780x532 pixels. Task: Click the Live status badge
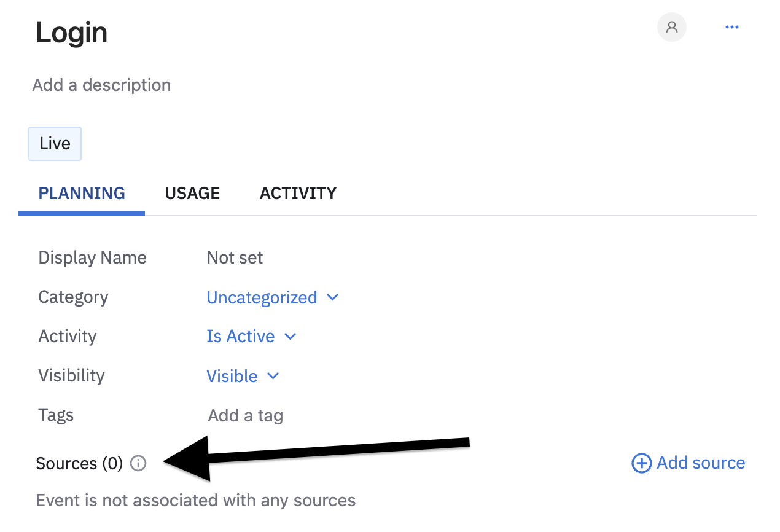[55, 144]
